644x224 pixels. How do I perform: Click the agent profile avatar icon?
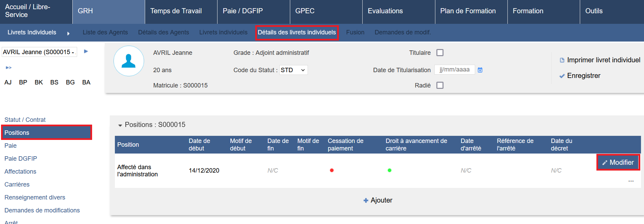(x=128, y=61)
